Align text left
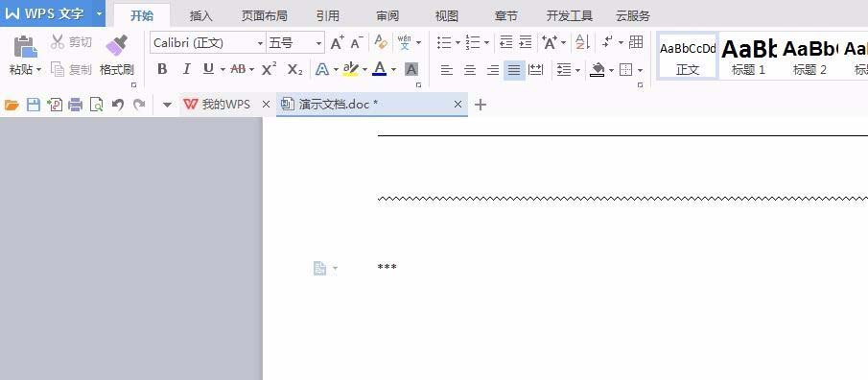 [x=447, y=70]
